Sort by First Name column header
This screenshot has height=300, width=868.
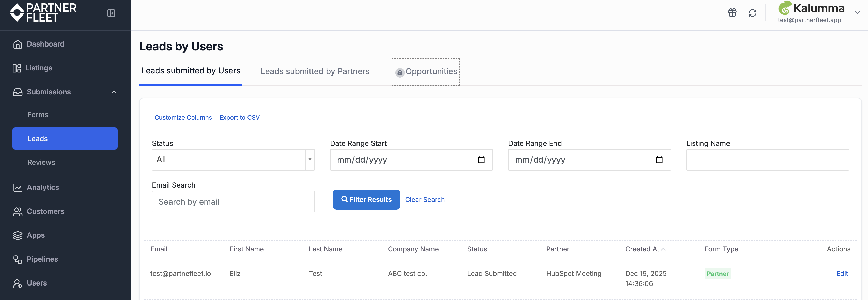click(246, 249)
